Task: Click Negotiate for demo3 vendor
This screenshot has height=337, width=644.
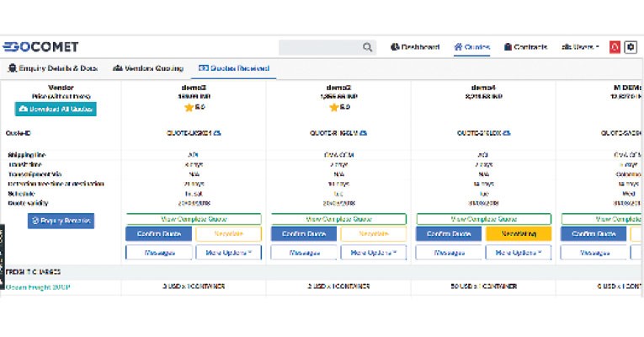Action: coord(229,234)
